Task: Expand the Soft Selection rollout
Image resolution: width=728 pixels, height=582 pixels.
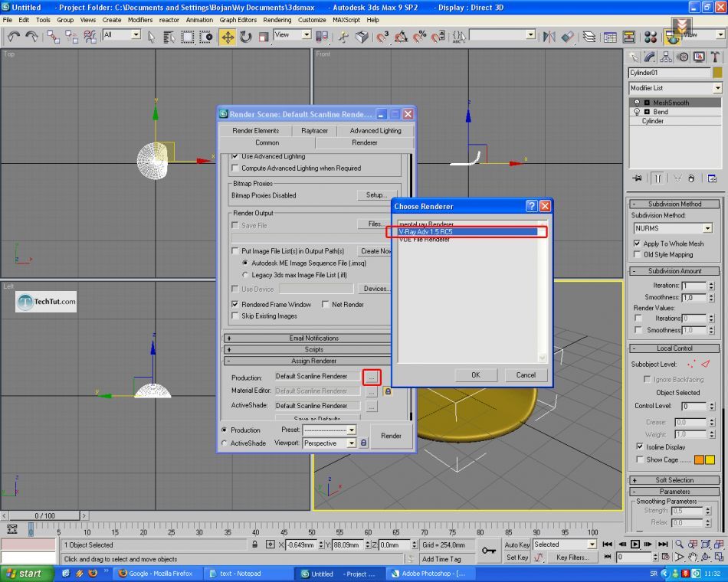Action: coord(674,480)
